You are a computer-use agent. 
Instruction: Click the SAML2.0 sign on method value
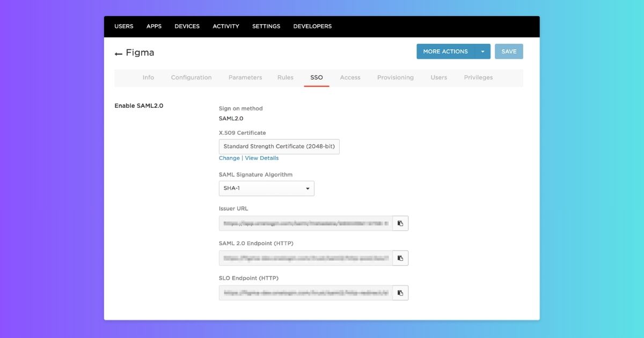pyautogui.click(x=231, y=119)
